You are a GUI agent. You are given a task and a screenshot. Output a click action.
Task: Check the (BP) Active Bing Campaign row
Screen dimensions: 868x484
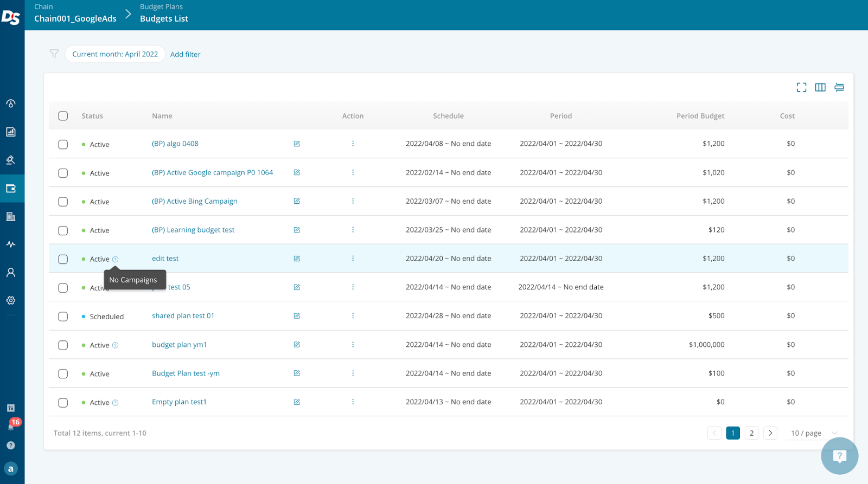click(63, 202)
